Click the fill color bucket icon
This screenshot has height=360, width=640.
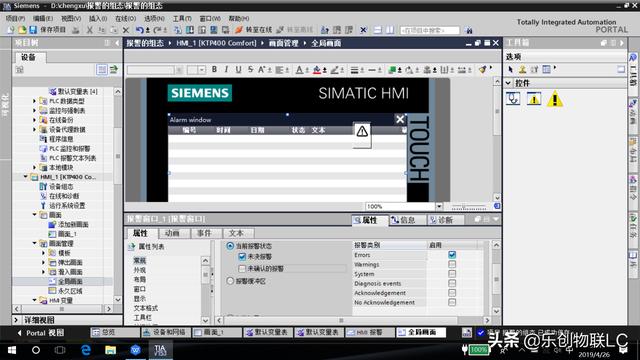[x=317, y=70]
